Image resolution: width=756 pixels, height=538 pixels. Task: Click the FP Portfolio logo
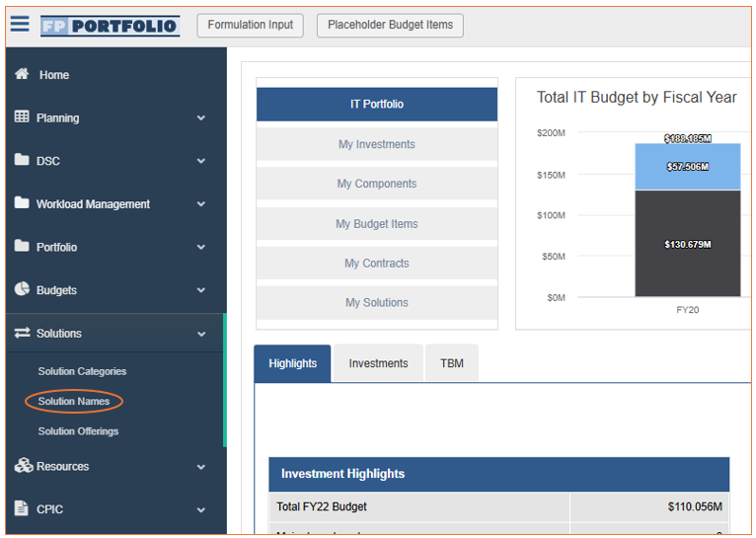point(110,26)
